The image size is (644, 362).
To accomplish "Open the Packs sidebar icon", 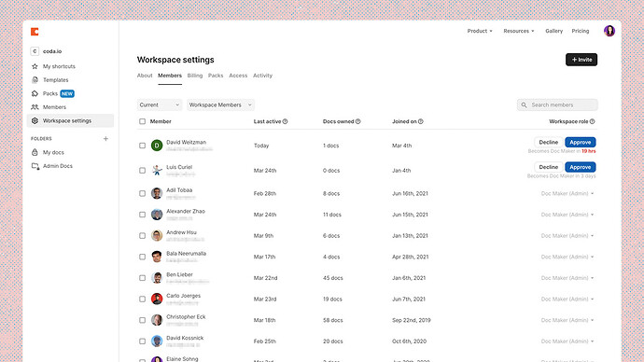I will tap(35, 93).
